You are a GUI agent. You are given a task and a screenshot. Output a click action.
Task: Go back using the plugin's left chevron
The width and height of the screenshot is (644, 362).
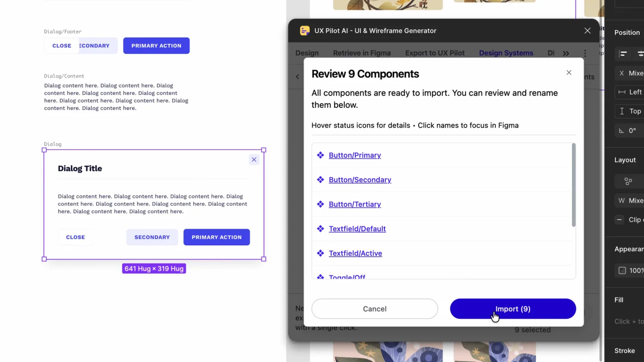[x=297, y=76]
